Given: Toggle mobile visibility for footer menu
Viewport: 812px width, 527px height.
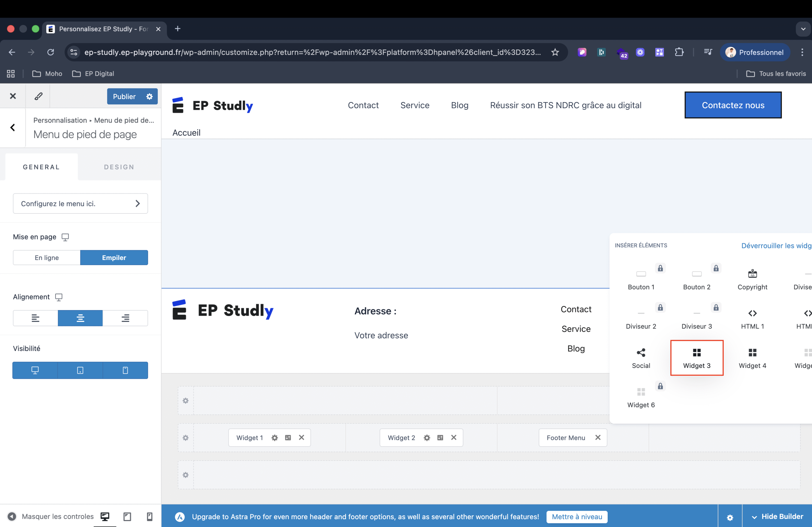Looking at the screenshot, I should [125, 370].
